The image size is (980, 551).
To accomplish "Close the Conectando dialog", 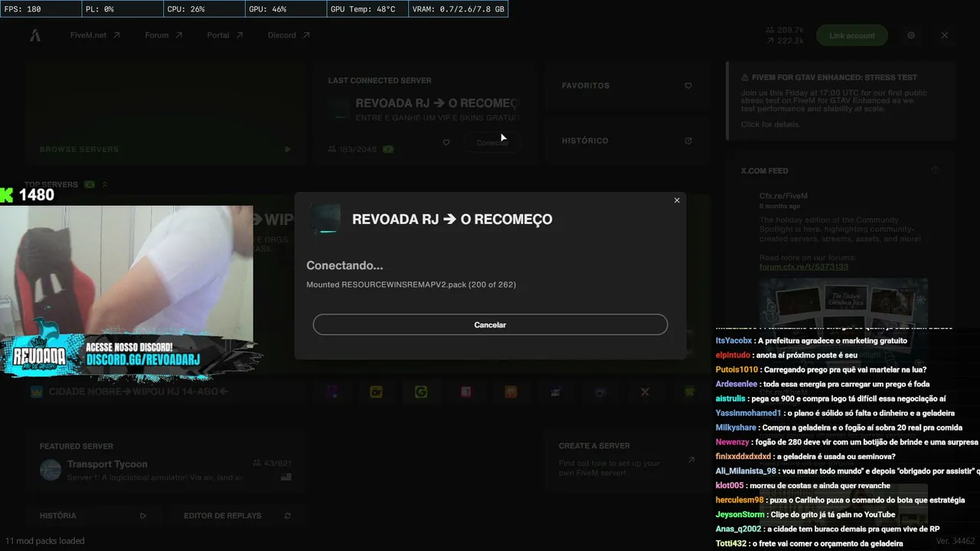I will pos(677,201).
